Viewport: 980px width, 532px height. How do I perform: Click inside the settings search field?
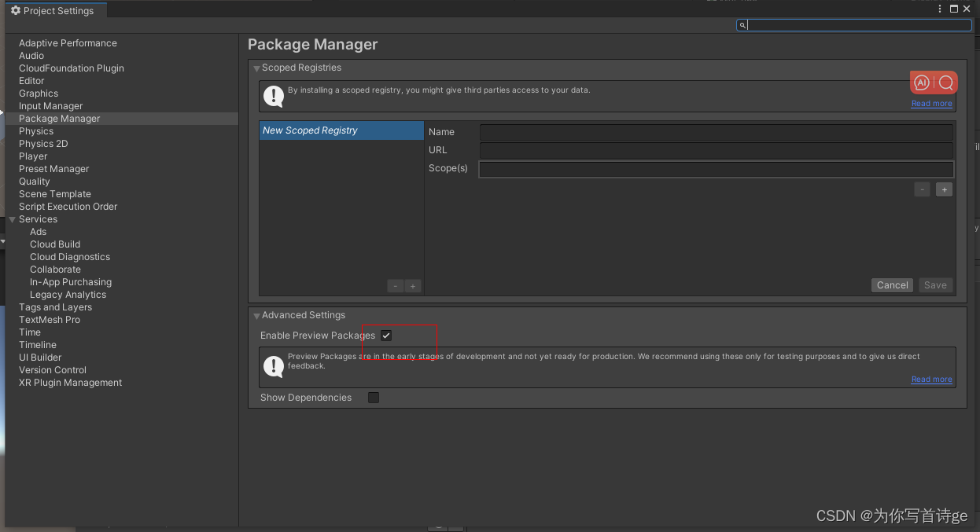pos(854,24)
